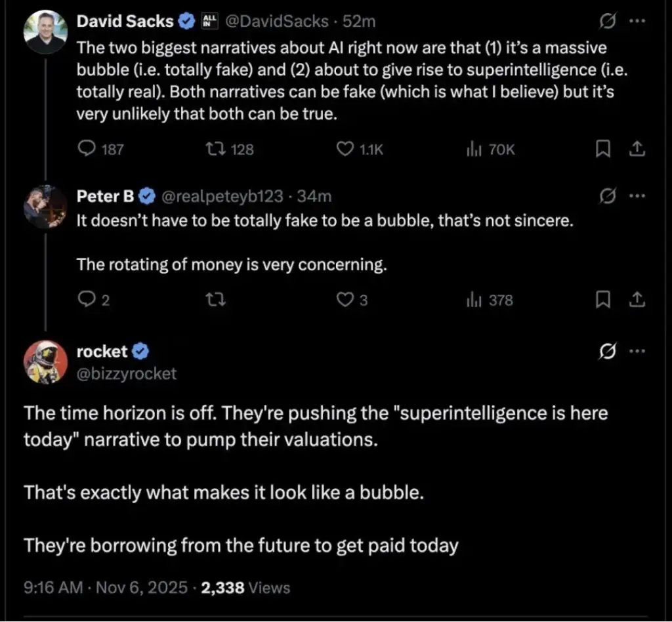This screenshot has height=622, width=672.
Task: Like Peter B's tweet with 3 likes
Action: point(345,300)
